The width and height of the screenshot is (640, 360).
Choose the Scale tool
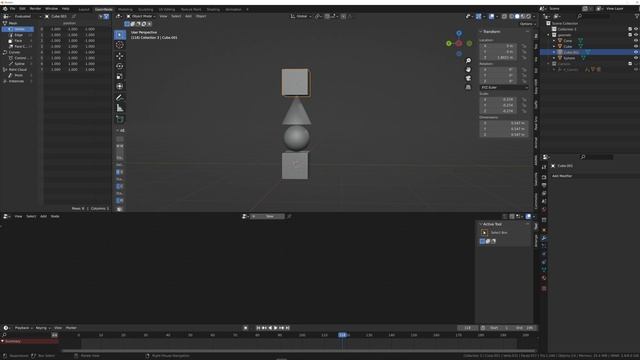120,76
